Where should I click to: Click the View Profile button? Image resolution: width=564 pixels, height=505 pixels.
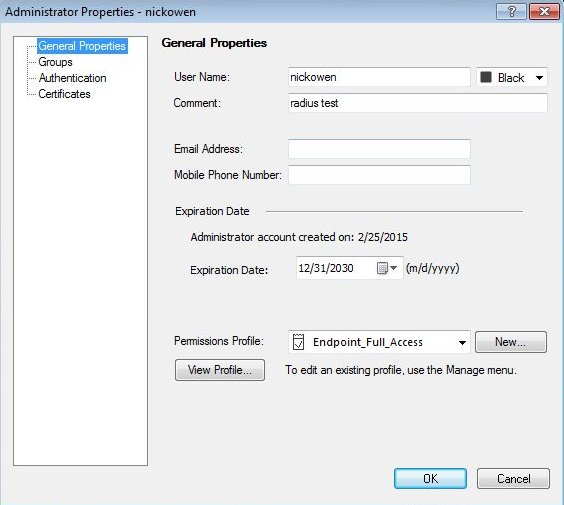click(220, 370)
